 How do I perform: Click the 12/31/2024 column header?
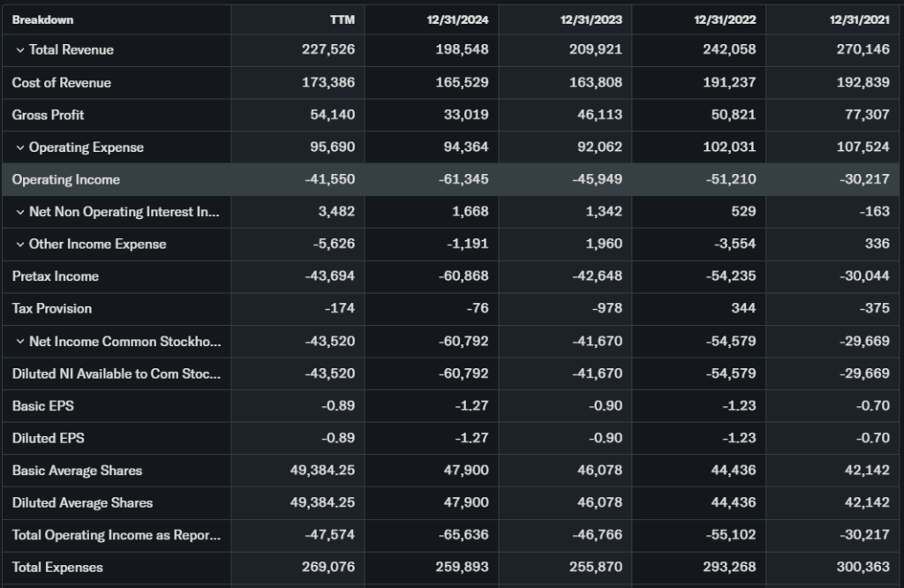click(462, 19)
